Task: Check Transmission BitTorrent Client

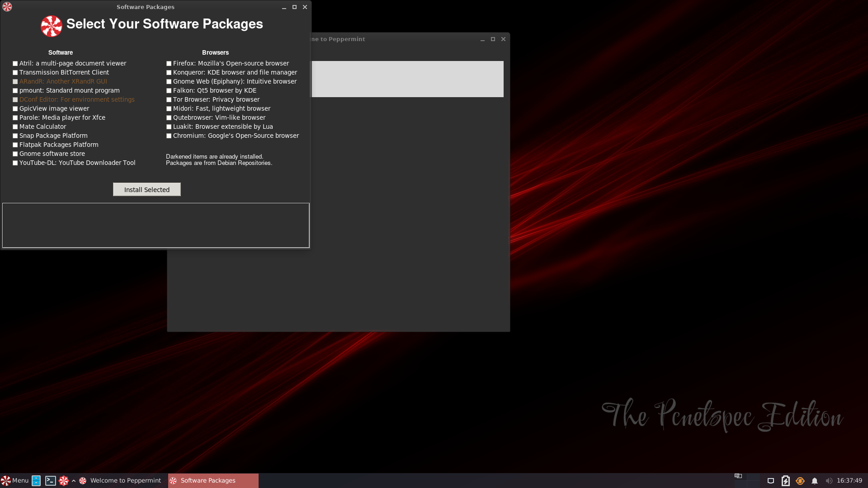Action: pos(15,73)
